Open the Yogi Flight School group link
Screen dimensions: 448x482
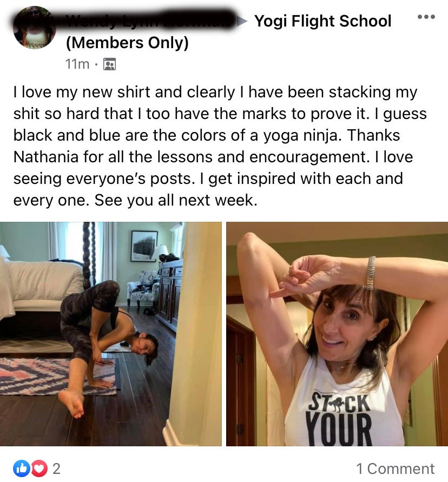pyautogui.click(x=323, y=21)
